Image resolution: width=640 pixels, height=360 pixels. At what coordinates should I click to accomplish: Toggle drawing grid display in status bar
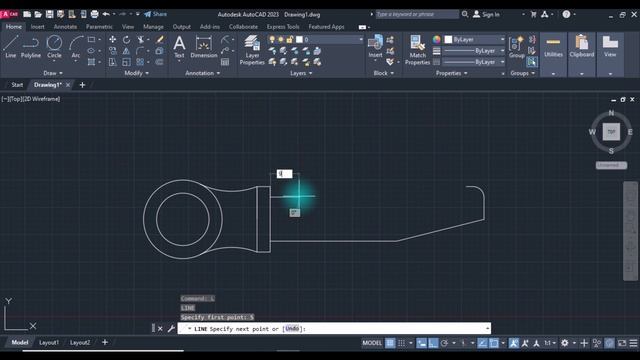tap(390, 343)
